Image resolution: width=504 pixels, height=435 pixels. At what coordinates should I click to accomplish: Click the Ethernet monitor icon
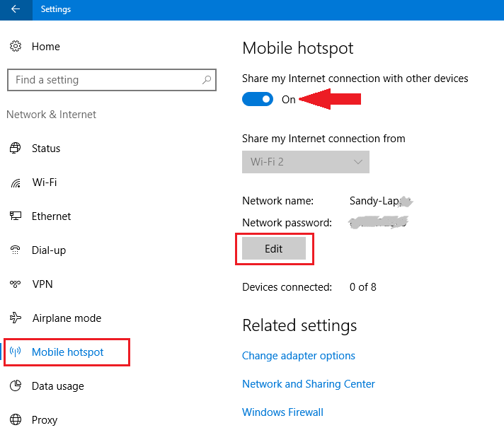(x=16, y=216)
